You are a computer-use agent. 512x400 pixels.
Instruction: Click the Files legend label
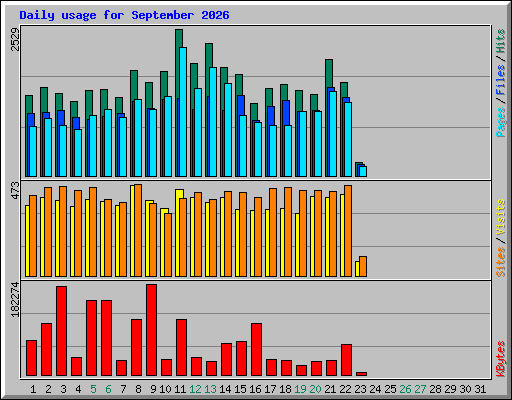[x=500, y=79]
